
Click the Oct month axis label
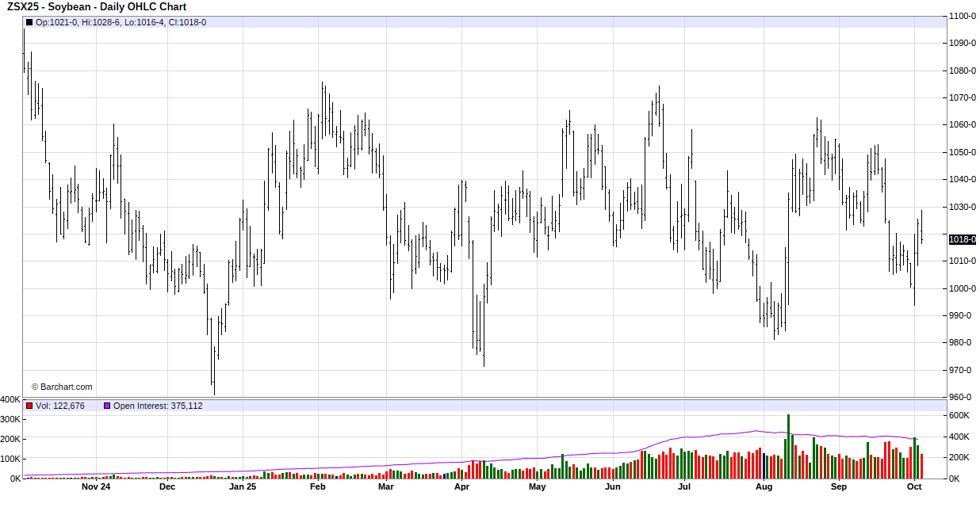tap(913, 487)
